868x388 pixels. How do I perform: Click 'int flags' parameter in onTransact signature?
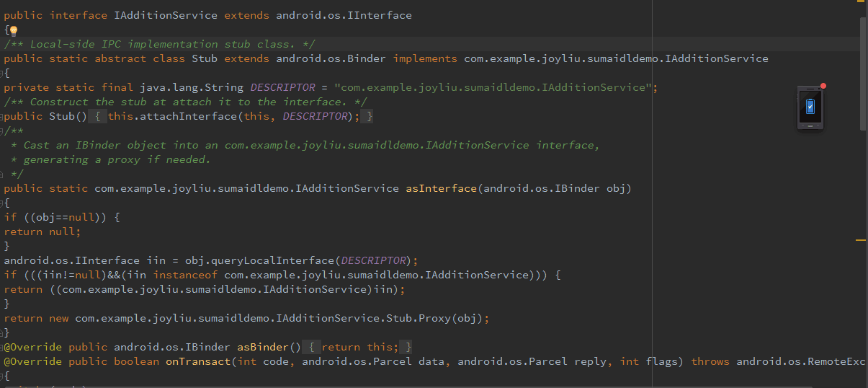tap(648, 361)
